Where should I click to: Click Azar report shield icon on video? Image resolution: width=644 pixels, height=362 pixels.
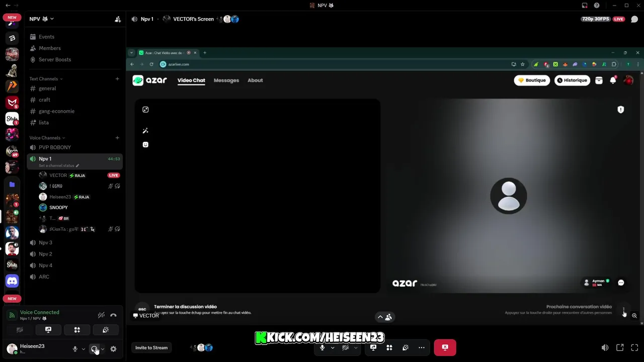coord(621,110)
